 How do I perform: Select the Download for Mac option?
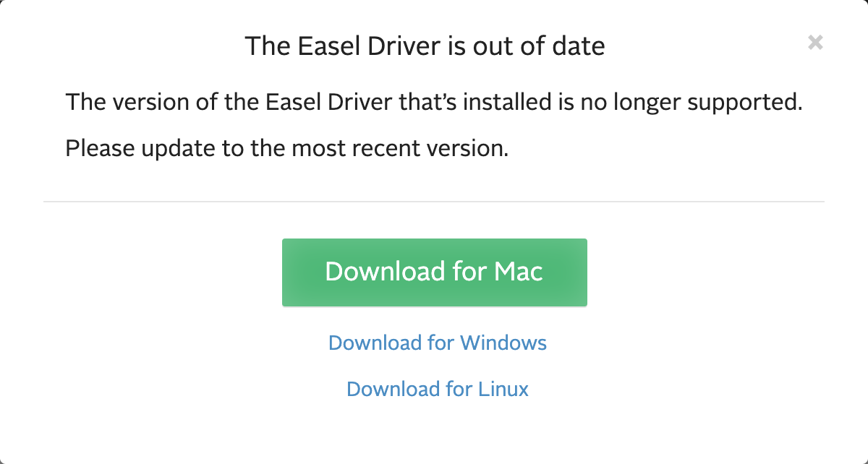[434, 272]
